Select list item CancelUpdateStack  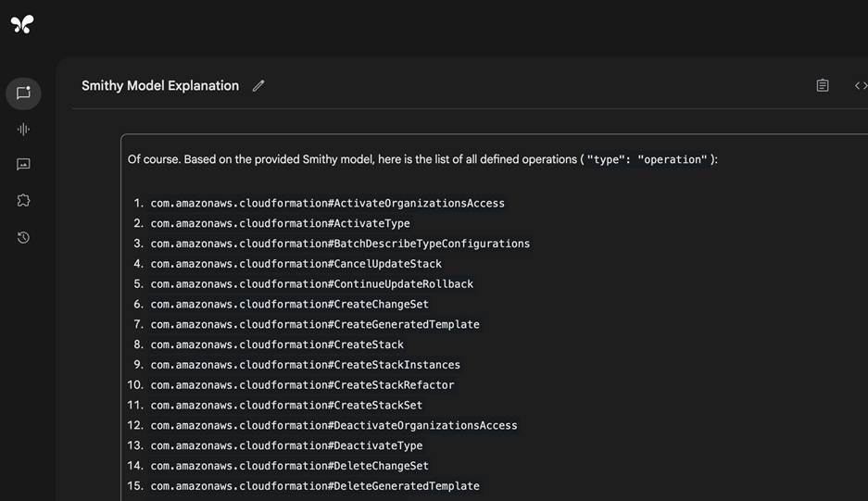[x=296, y=264]
